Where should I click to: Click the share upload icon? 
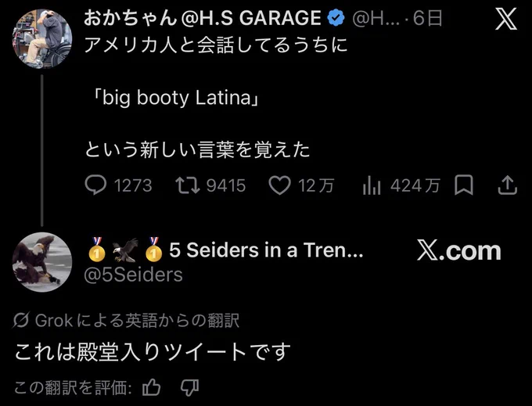[507, 185]
